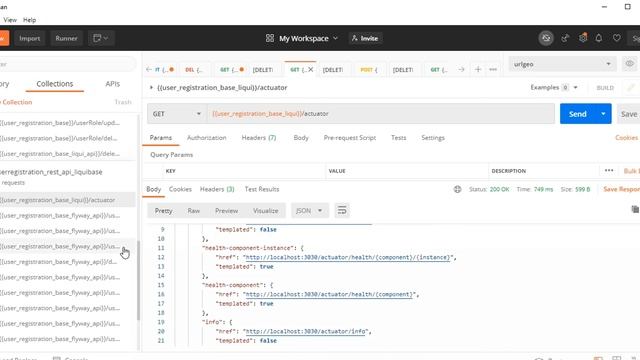Open the orange Cookies link beside Settings tab

pyautogui.click(x=626, y=138)
